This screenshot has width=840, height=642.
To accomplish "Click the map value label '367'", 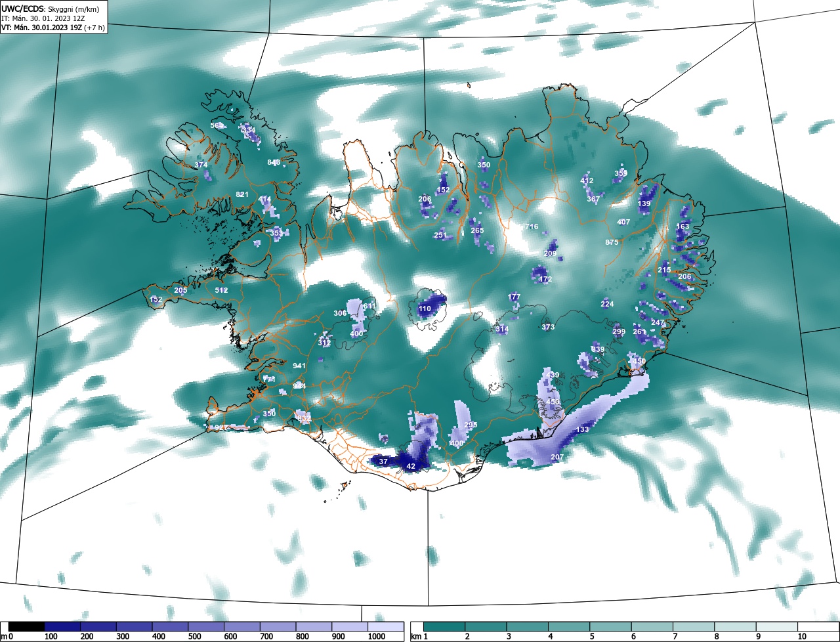I will click(x=593, y=199).
